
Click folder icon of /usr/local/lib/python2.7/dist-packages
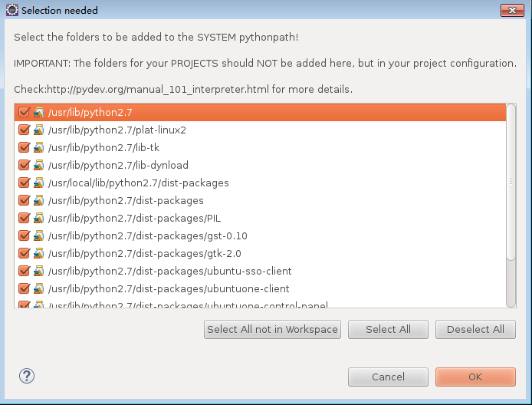pyautogui.click(x=38, y=183)
